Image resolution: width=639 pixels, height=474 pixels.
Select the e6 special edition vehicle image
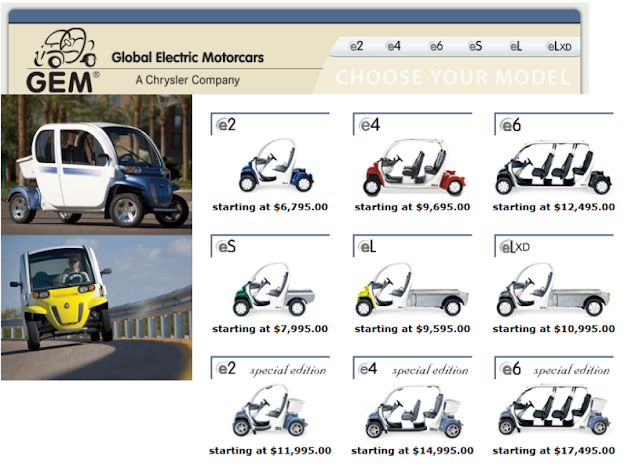[x=555, y=411]
